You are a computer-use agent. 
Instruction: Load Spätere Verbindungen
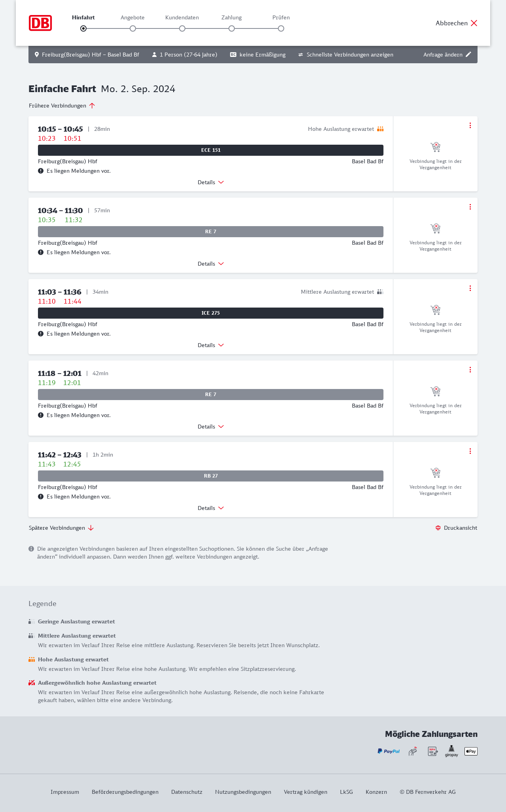click(61, 528)
